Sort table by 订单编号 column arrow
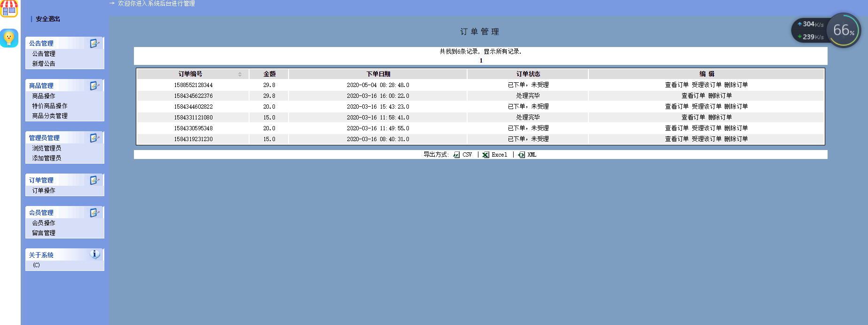 click(x=240, y=74)
